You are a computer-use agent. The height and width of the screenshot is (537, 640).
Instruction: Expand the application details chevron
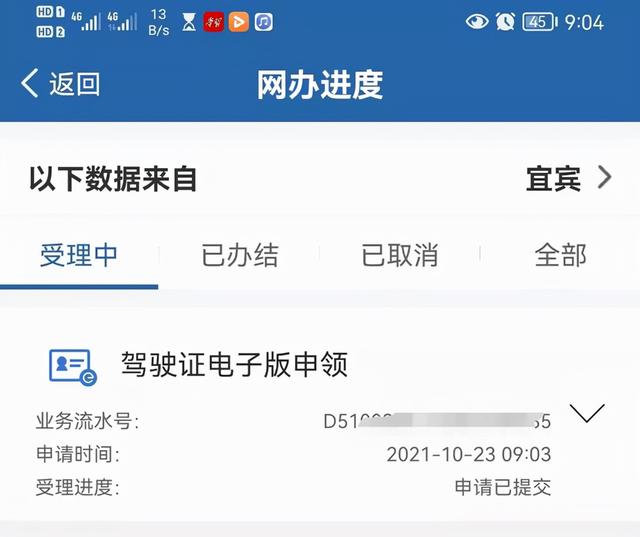tap(587, 413)
